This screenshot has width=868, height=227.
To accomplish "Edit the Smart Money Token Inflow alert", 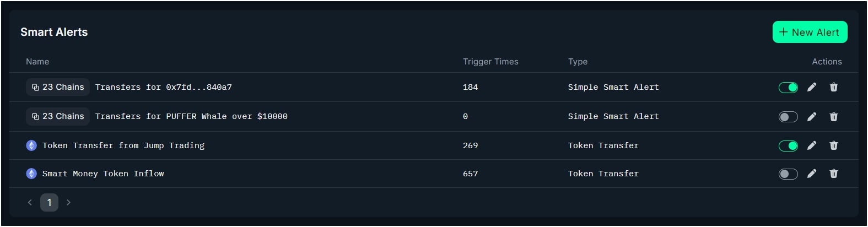I will coord(812,174).
